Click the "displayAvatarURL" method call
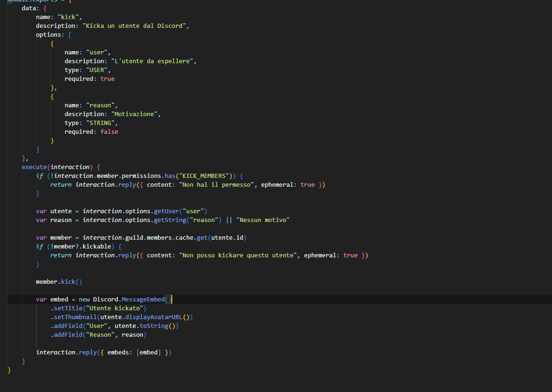The height and width of the screenshot is (392, 552). tap(154, 317)
